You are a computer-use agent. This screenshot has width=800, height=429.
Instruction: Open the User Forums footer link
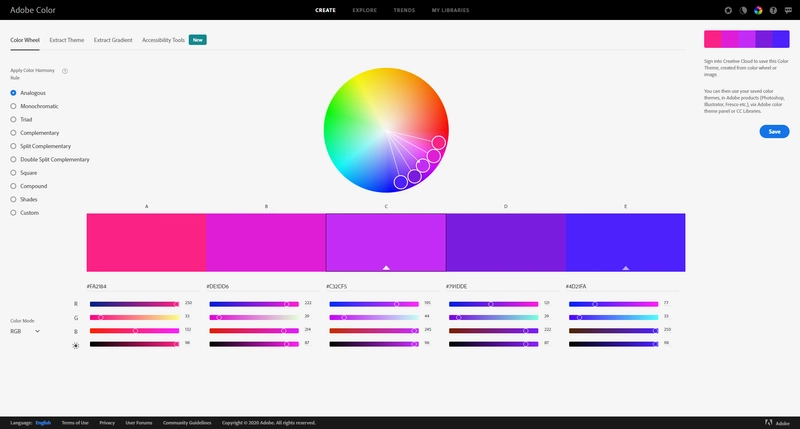point(139,423)
